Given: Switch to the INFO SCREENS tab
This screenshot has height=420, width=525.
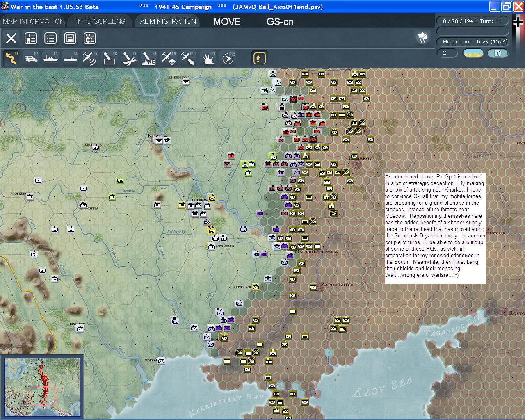Looking at the screenshot, I should tap(100, 21).
